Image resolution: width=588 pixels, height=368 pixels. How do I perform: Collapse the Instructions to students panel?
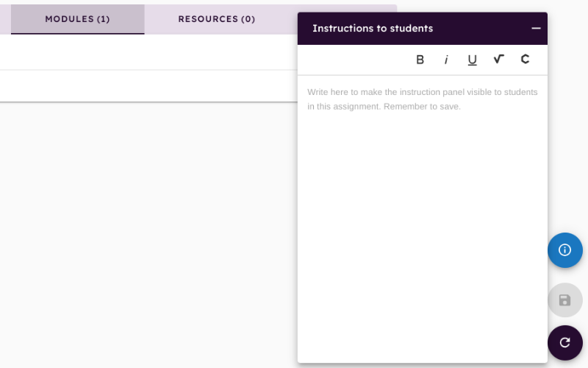pyautogui.click(x=536, y=28)
